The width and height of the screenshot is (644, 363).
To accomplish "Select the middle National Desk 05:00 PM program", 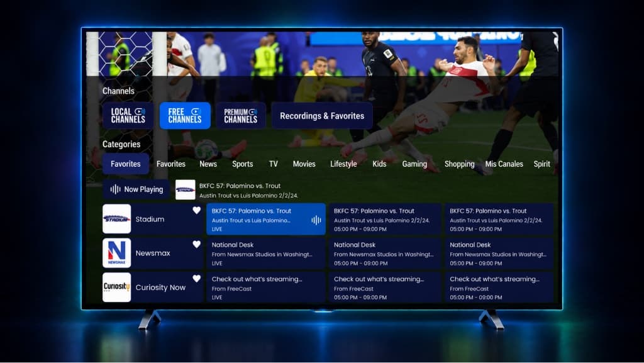I will click(x=385, y=254).
